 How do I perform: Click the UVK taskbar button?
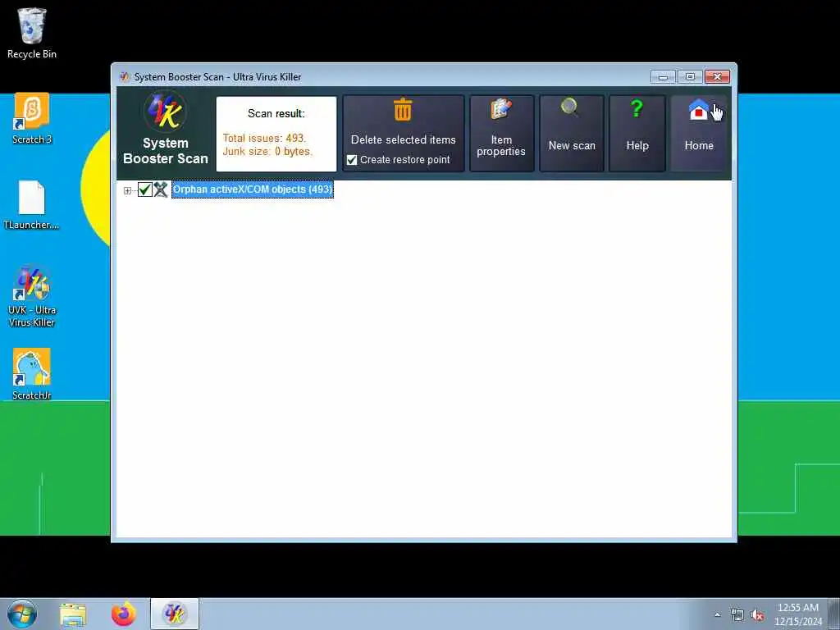coord(175,614)
